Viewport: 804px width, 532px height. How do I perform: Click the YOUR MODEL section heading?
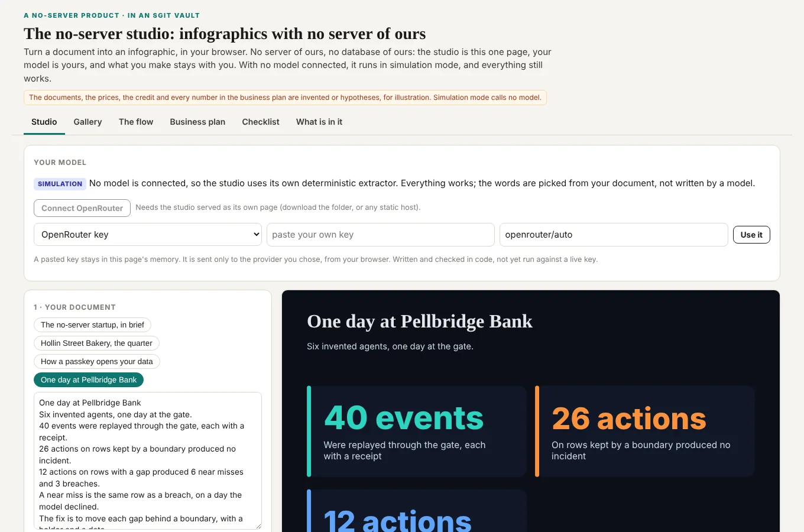click(x=60, y=163)
